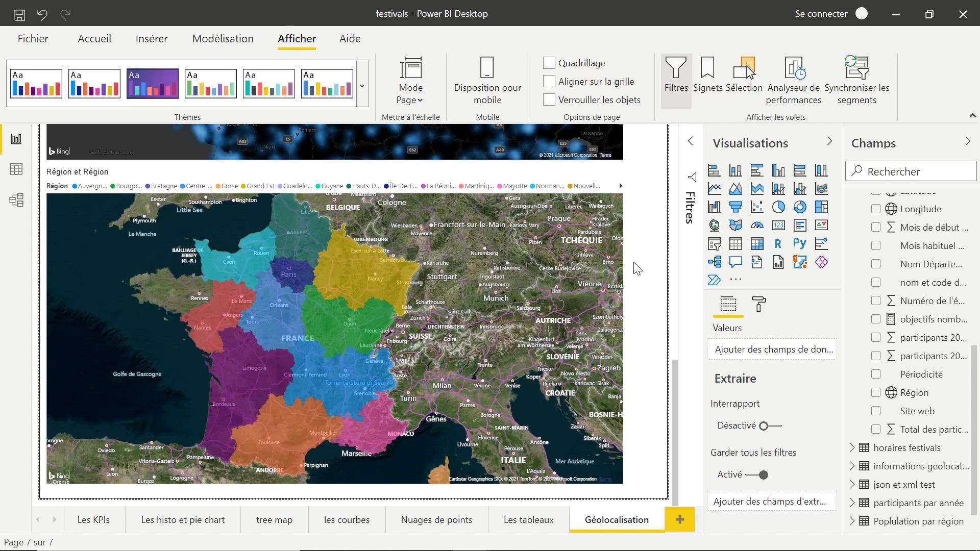The image size is (980, 551).
Task: Expand the Filtres pane chevron
Action: 690,141
